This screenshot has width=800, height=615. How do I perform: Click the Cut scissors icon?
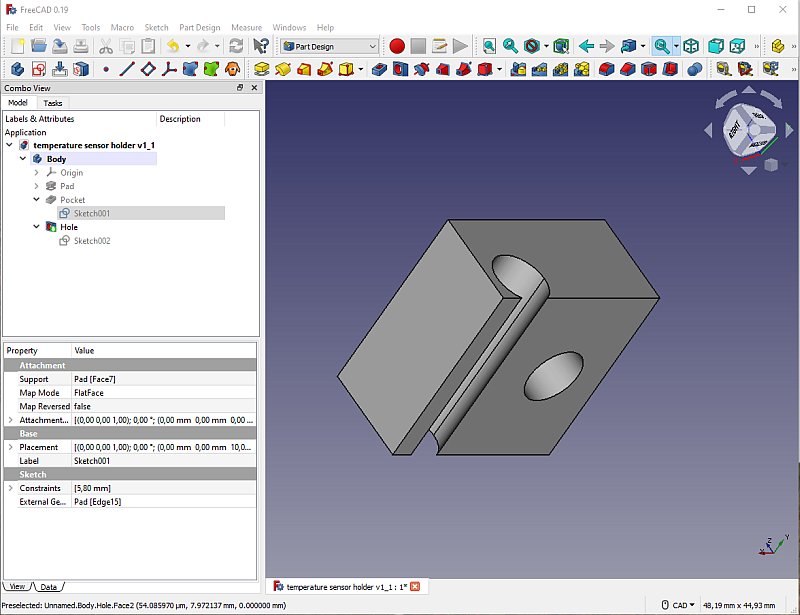click(106, 46)
